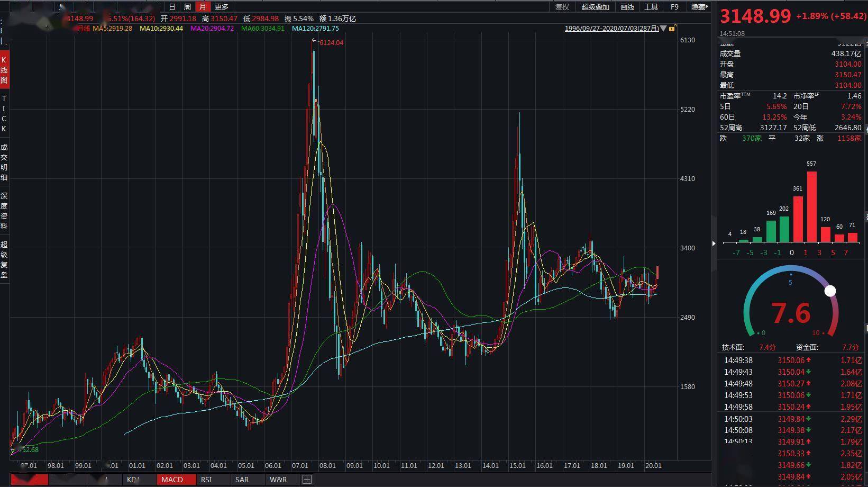Click the F9 button
The image size is (868, 487).
pos(674,7)
